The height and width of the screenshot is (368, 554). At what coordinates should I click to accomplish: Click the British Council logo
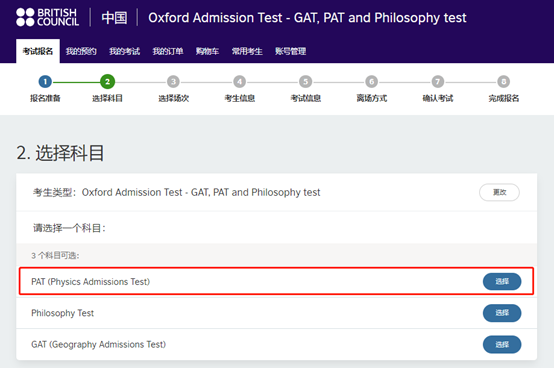point(47,17)
